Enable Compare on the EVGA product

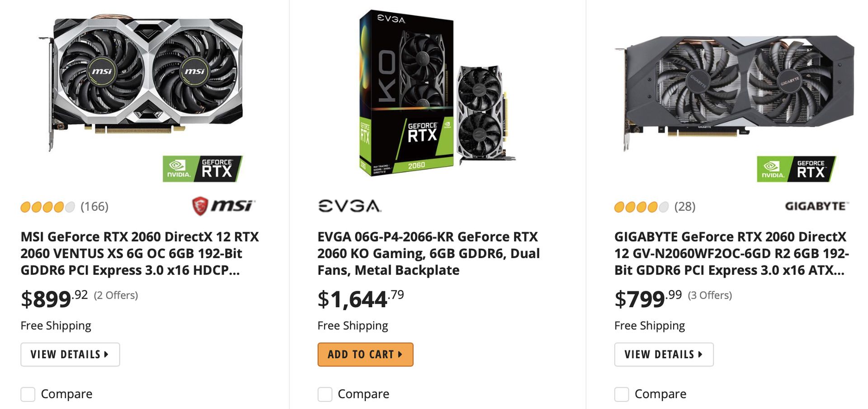(325, 394)
